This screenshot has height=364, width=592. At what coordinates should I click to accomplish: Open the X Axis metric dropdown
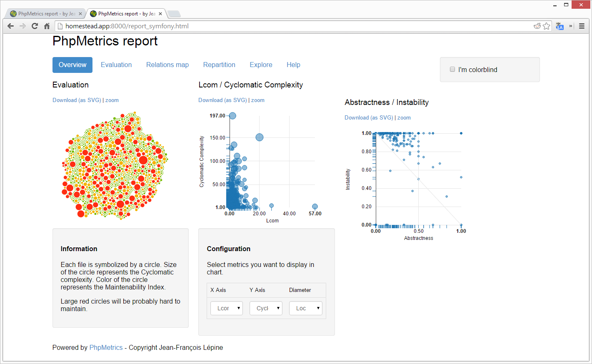[x=226, y=308]
